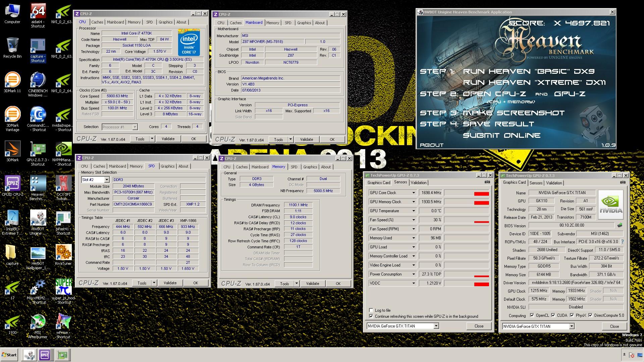Expand the memory Slot #2 dropdown

106,180
